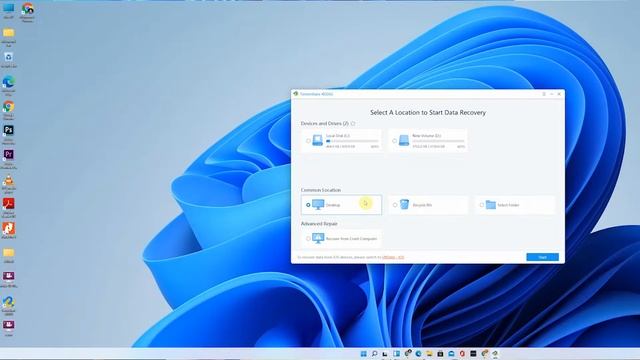Image resolution: width=640 pixels, height=360 pixels.
Task: Click the Recycle Bin icon in the recovery window
Action: 404,204
